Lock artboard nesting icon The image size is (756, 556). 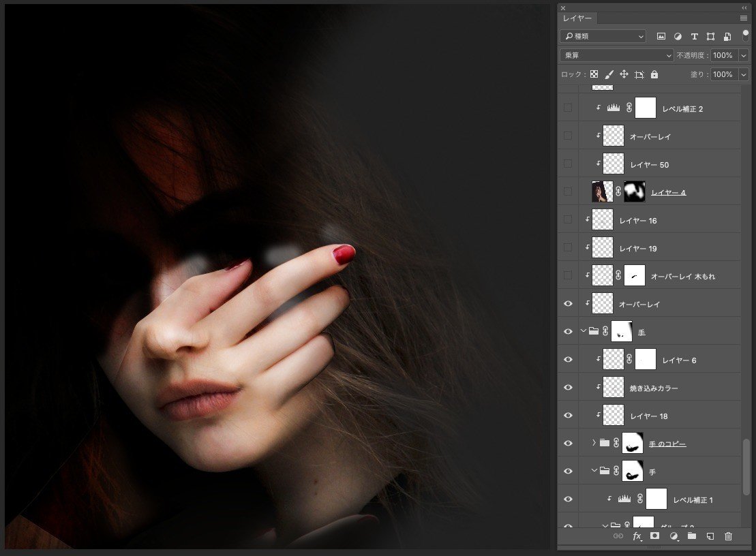point(639,74)
